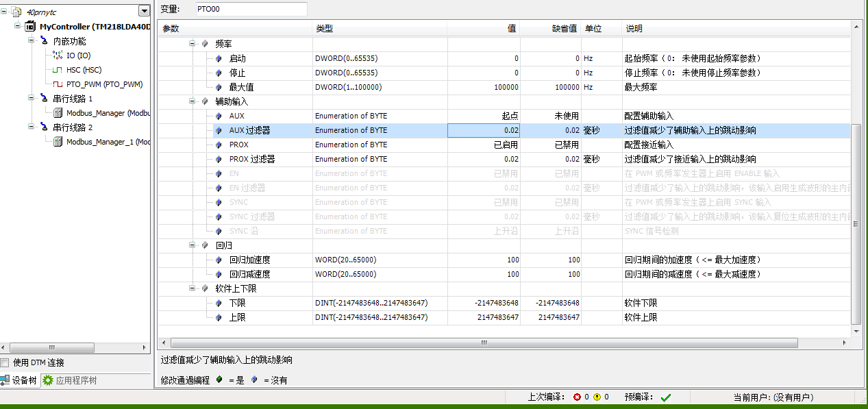
Task: Click the 变量 input field with PTO00
Action: pyautogui.click(x=250, y=9)
